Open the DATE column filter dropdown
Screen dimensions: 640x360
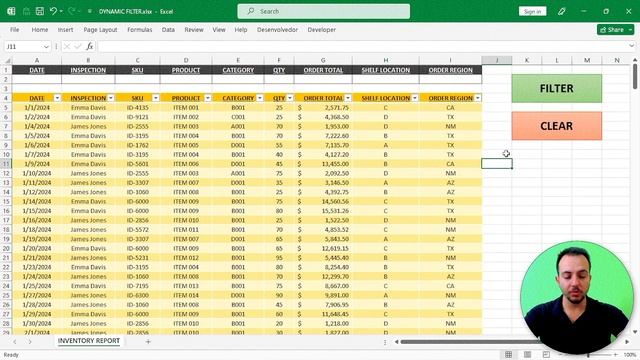pos(57,98)
